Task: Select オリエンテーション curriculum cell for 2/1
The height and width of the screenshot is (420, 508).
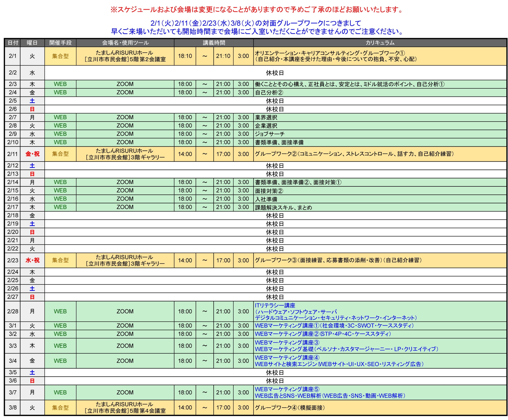Action: click(x=380, y=56)
